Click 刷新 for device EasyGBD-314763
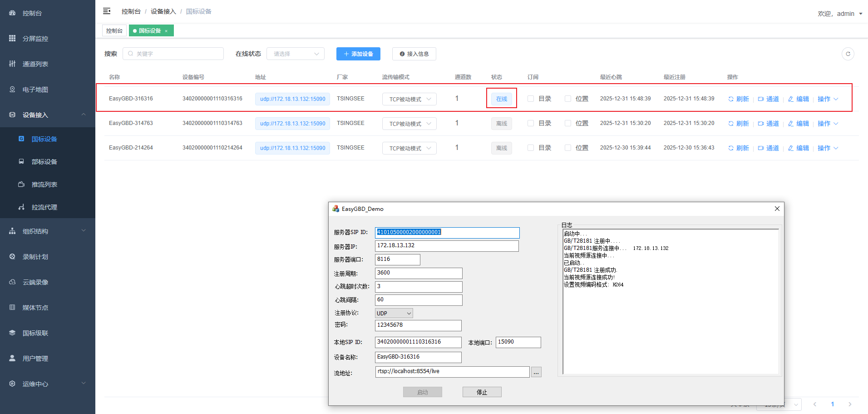Viewport: 868px width, 414px height. (x=739, y=124)
